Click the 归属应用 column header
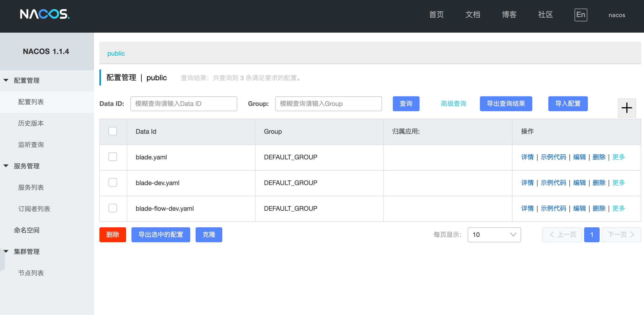Image resolution: width=644 pixels, height=315 pixels. [x=448, y=132]
